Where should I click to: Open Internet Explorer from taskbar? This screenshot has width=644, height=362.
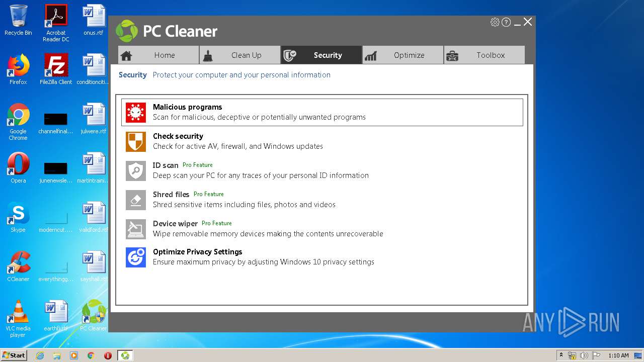pos(40,355)
